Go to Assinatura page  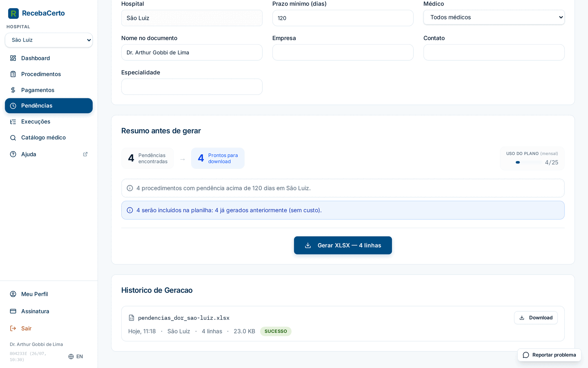pyautogui.click(x=49, y=311)
